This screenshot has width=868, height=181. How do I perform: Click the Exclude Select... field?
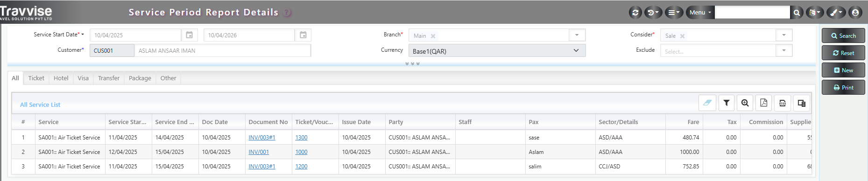coord(718,50)
